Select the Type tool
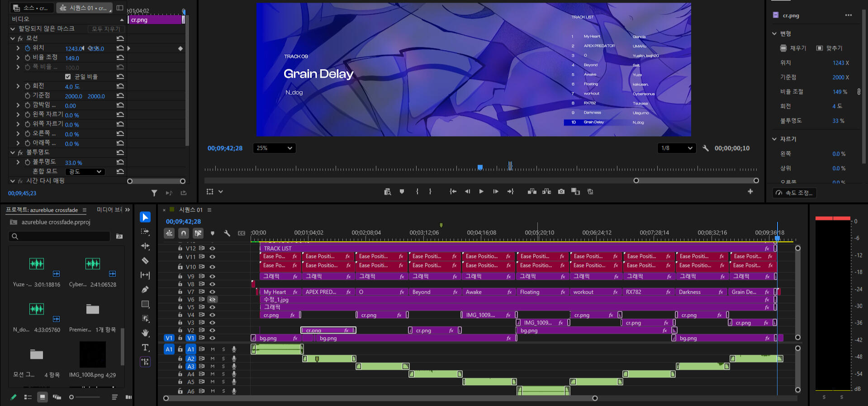The width and height of the screenshot is (868, 406). tap(145, 348)
